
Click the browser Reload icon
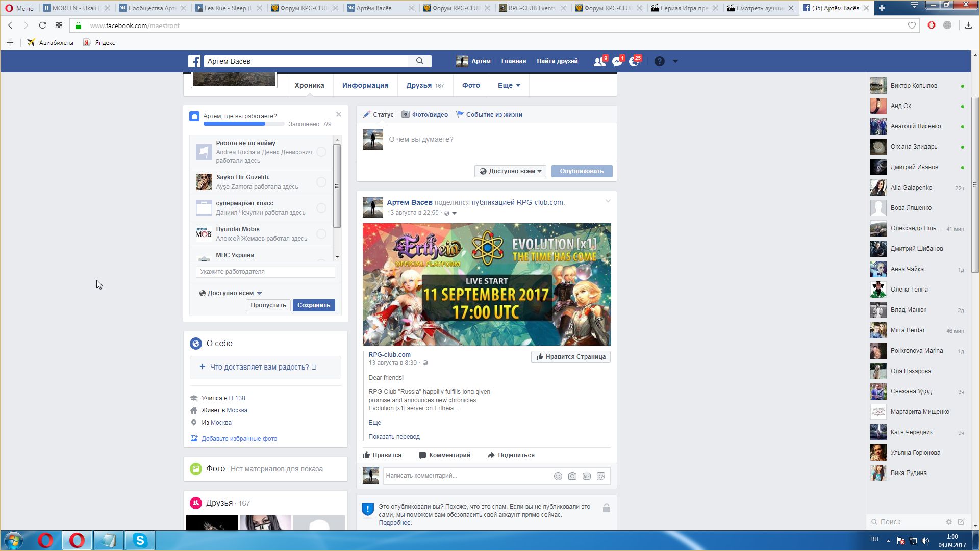(42, 25)
